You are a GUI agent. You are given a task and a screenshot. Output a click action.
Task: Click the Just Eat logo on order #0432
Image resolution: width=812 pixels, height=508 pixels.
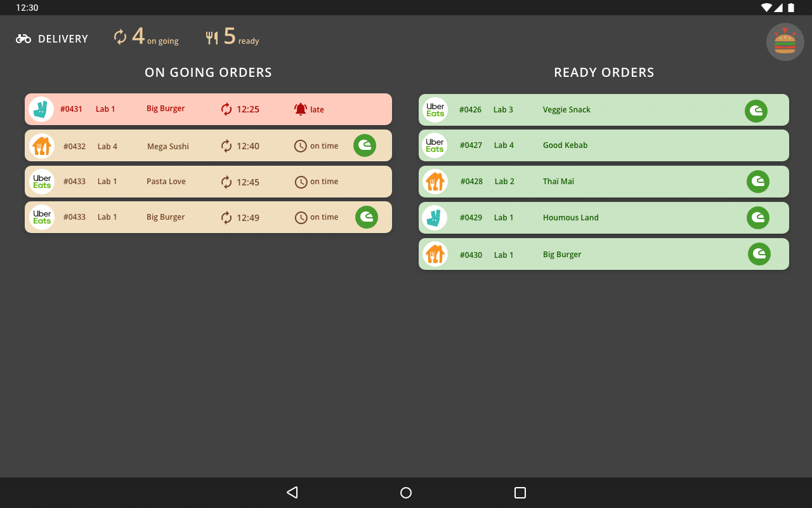[42, 146]
